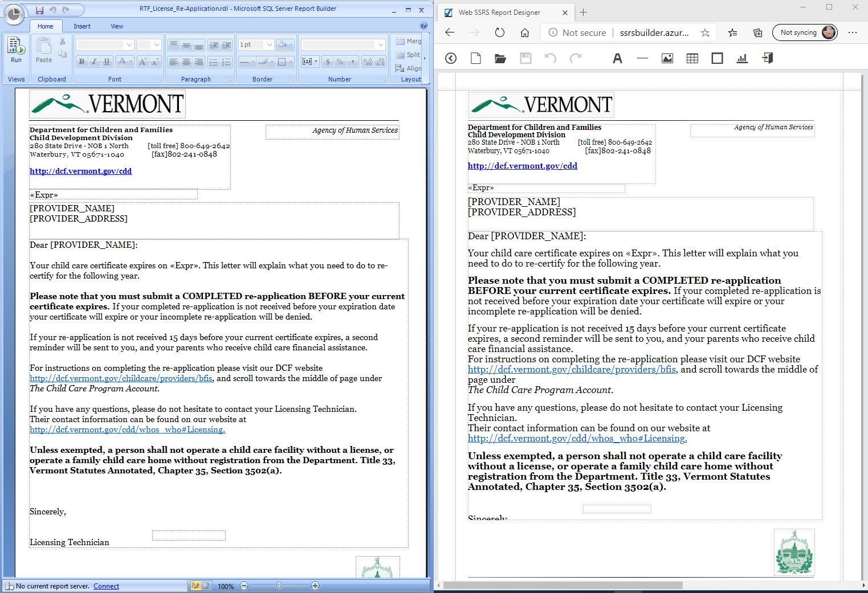868x593 pixels.
Task: Undo via Report Builder's quick access toolbar
Action: pyautogui.click(x=53, y=10)
